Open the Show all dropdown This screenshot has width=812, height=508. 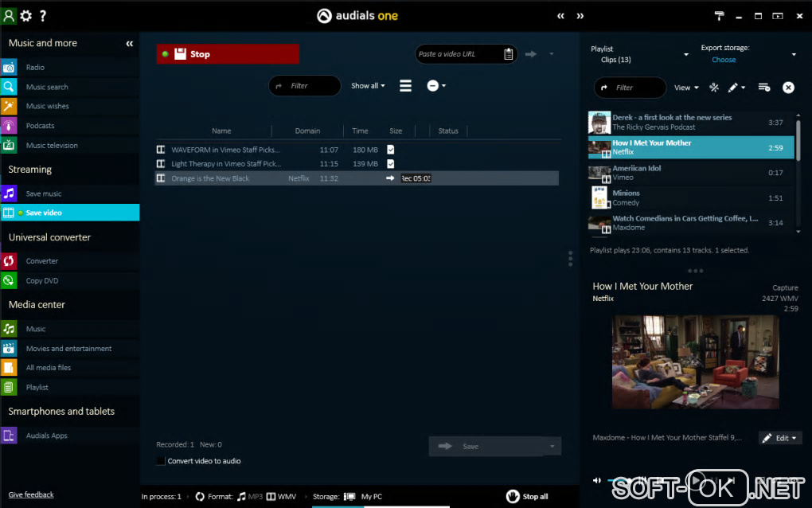[368, 86]
